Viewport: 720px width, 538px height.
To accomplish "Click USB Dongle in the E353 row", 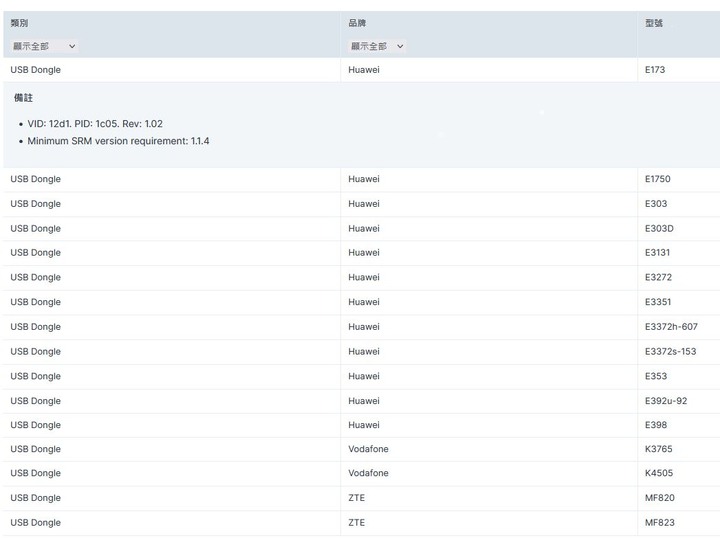I will [35, 376].
